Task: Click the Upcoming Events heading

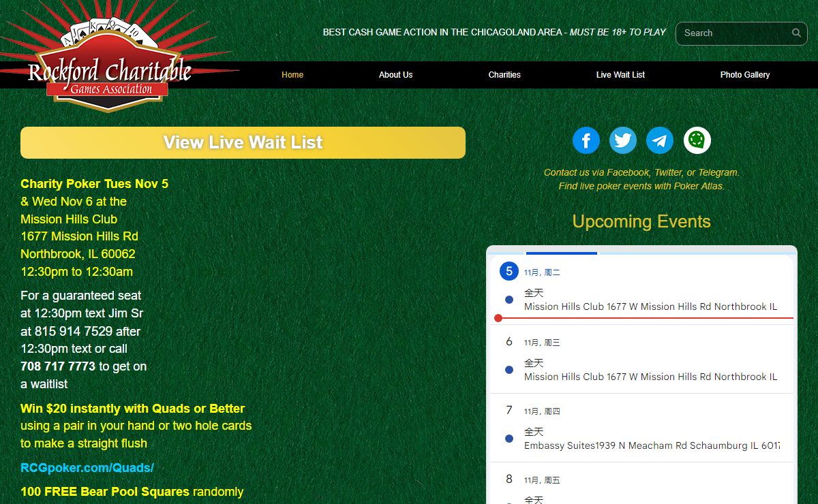Action: [641, 221]
